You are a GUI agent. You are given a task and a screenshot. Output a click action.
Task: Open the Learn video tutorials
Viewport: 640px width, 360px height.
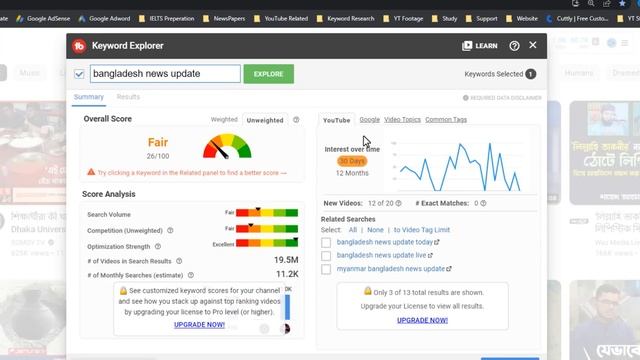pos(480,46)
